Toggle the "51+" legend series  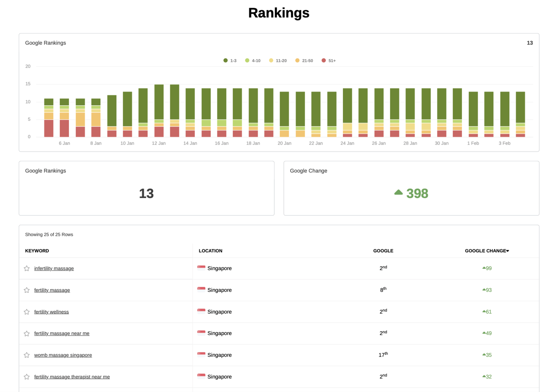point(327,60)
